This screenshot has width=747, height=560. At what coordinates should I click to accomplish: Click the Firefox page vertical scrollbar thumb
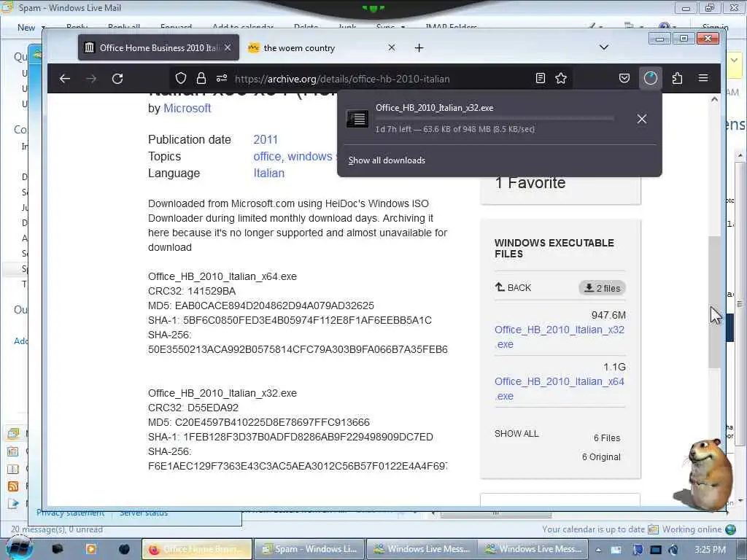point(714,302)
